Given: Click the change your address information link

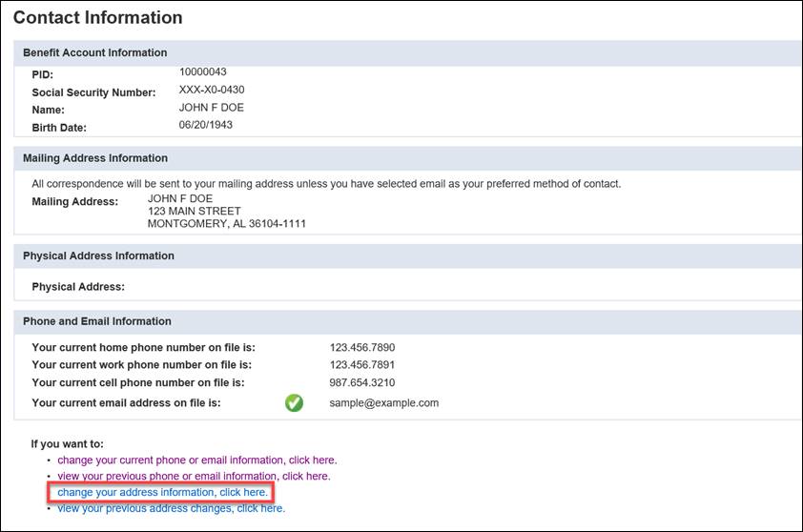Looking at the screenshot, I should [x=163, y=492].
